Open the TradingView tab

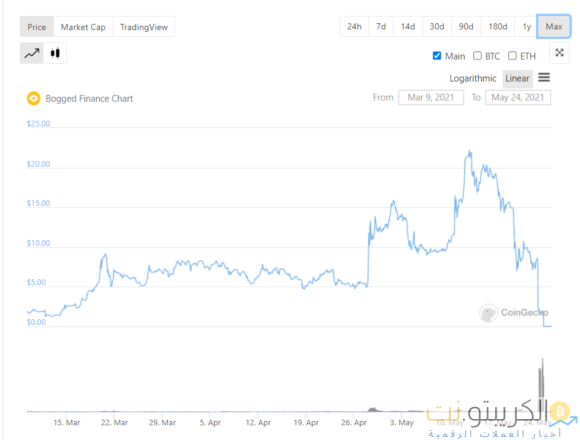pyautogui.click(x=144, y=27)
